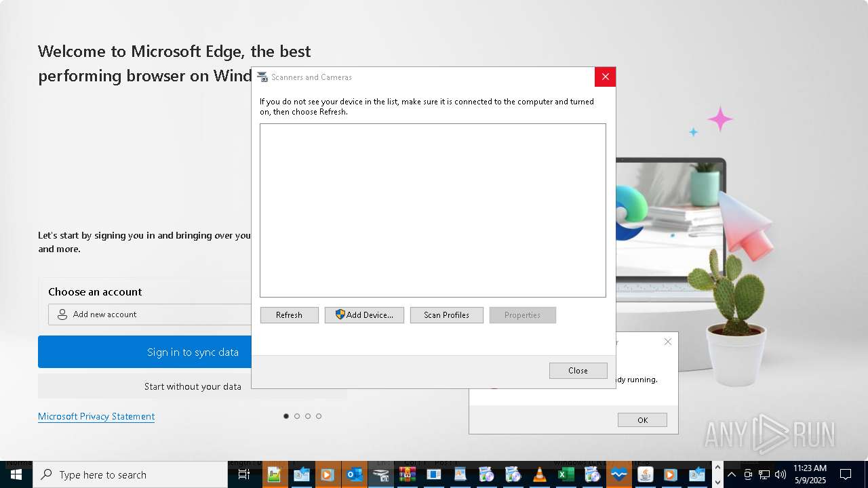Open the document icon left of the first disc icon
Image resolution: width=868 pixels, height=488 pixels.
(460, 474)
